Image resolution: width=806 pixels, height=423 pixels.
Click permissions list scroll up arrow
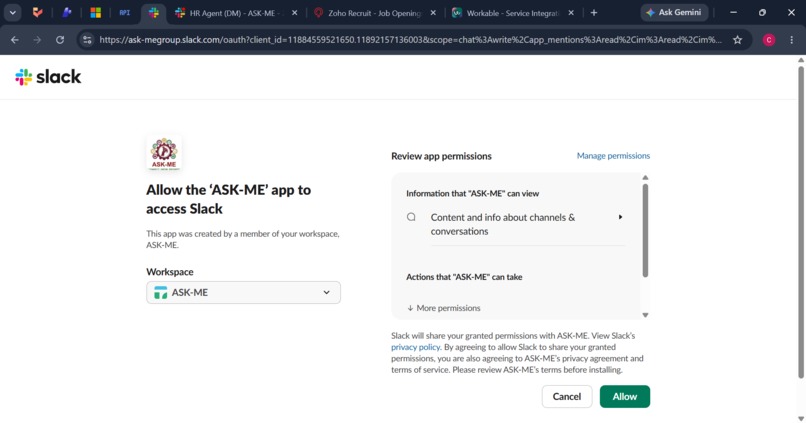pyautogui.click(x=645, y=178)
